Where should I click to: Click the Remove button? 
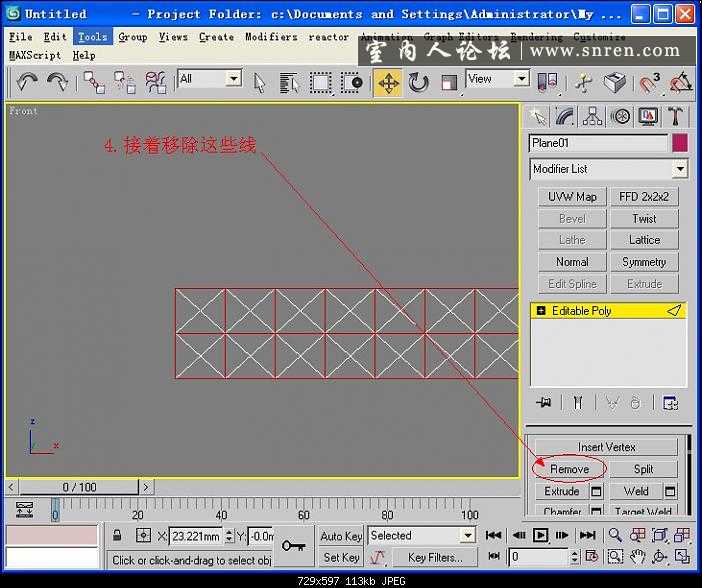[569, 469]
